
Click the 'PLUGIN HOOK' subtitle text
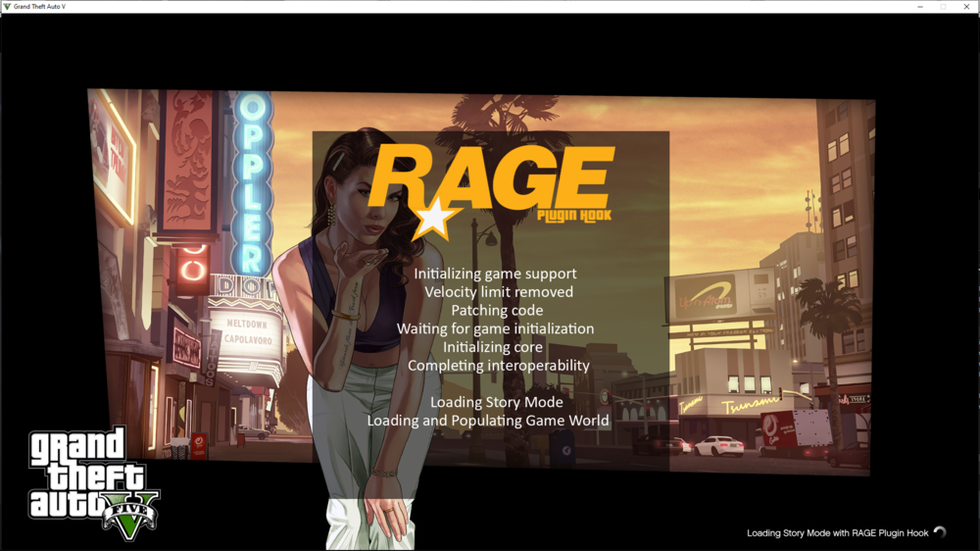point(566,216)
